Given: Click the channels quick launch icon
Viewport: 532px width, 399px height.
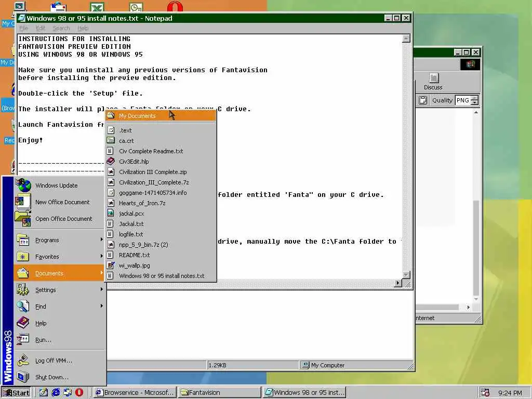Looking at the screenshot, I should pyautogui.click(x=68, y=393).
